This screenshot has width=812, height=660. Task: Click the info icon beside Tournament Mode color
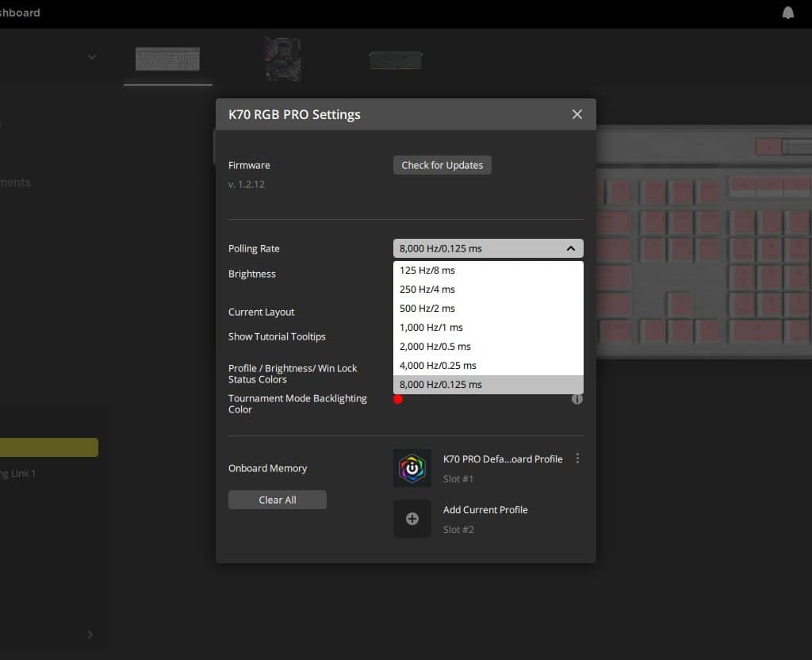point(577,399)
